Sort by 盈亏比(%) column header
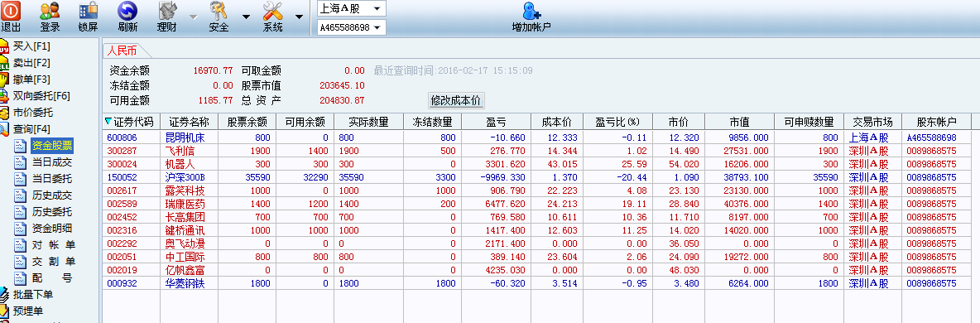 [617, 122]
